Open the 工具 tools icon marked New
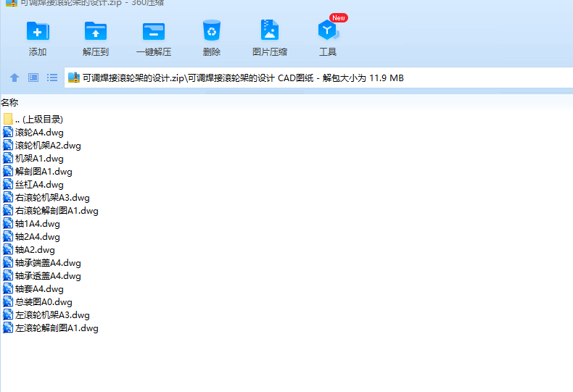Image resolution: width=573 pixels, height=392 pixels. [x=328, y=30]
